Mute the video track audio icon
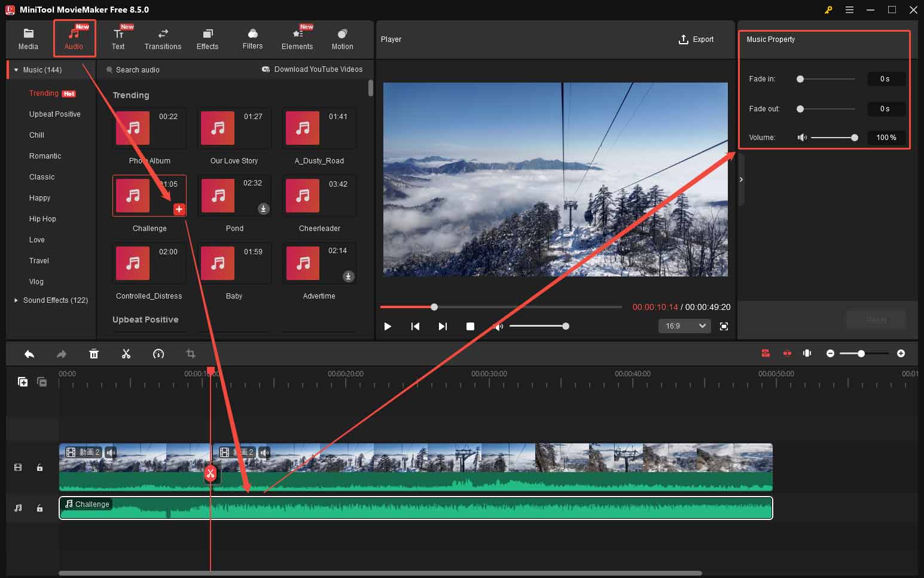This screenshot has height=578, width=924. [111, 452]
